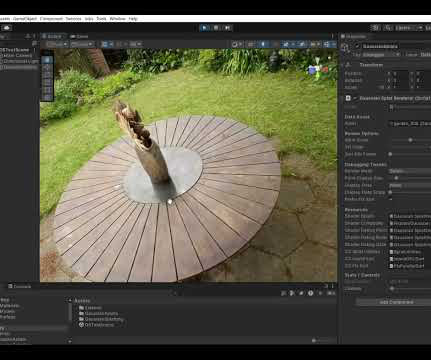Click the Step frame button
The image size is (431, 360).
click(227, 28)
